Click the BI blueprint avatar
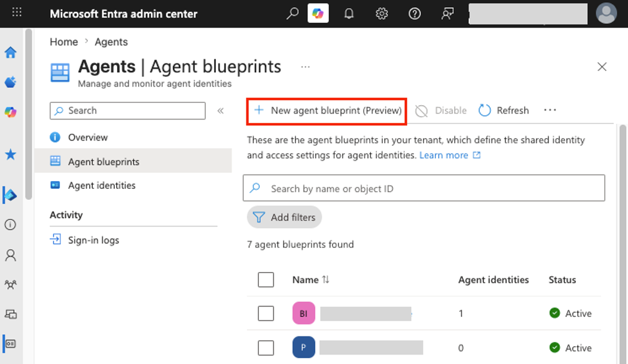 (x=304, y=313)
